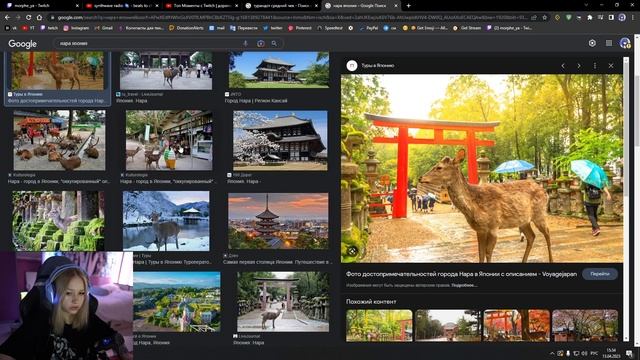The width and height of the screenshot is (640, 360).
Task: Click the address bar URL
Action: [x=292, y=18]
